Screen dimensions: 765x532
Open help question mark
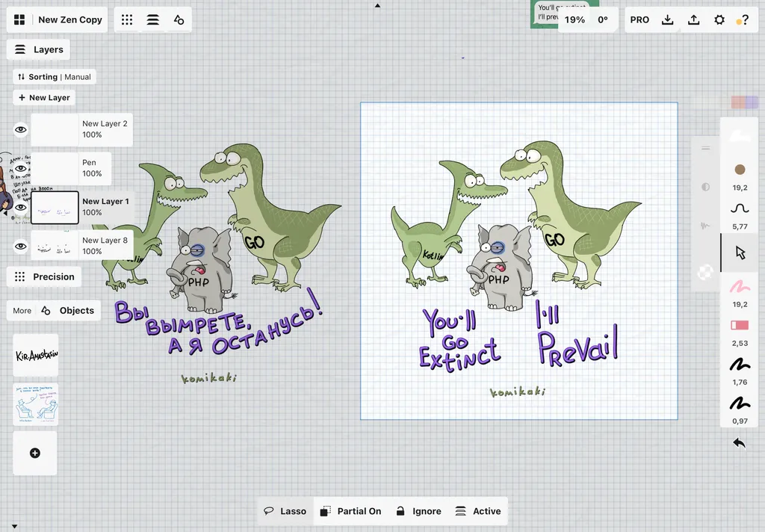tap(743, 19)
